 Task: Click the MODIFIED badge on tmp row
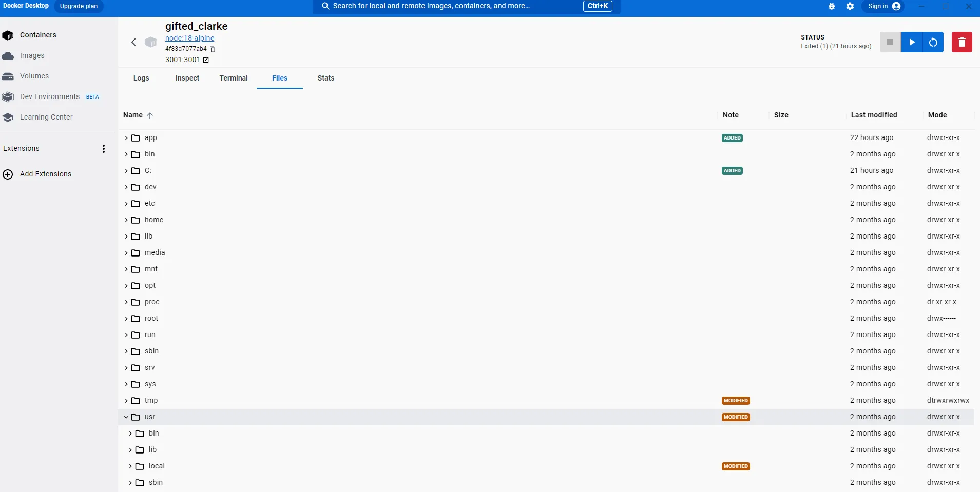[736, 401]
